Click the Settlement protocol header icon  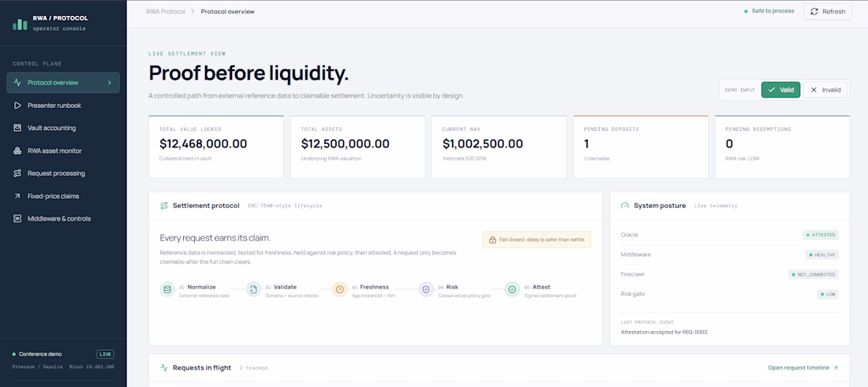point(164,206)
